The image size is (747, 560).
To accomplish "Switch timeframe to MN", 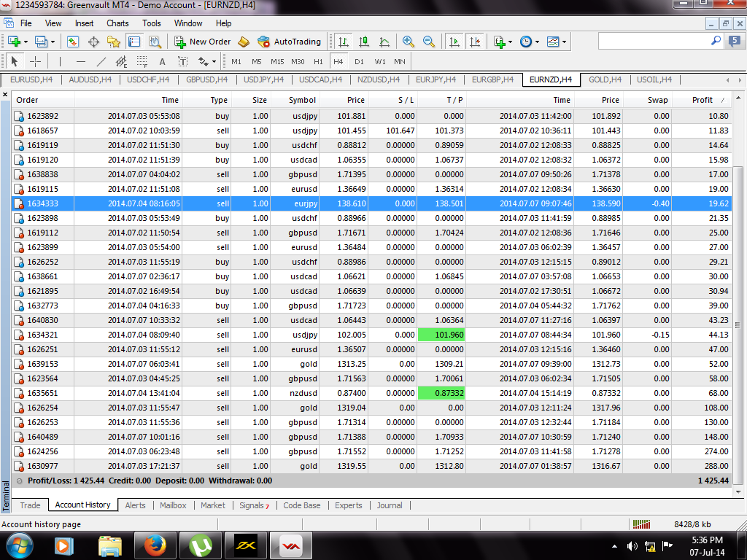I will click(x=400, y=61).
